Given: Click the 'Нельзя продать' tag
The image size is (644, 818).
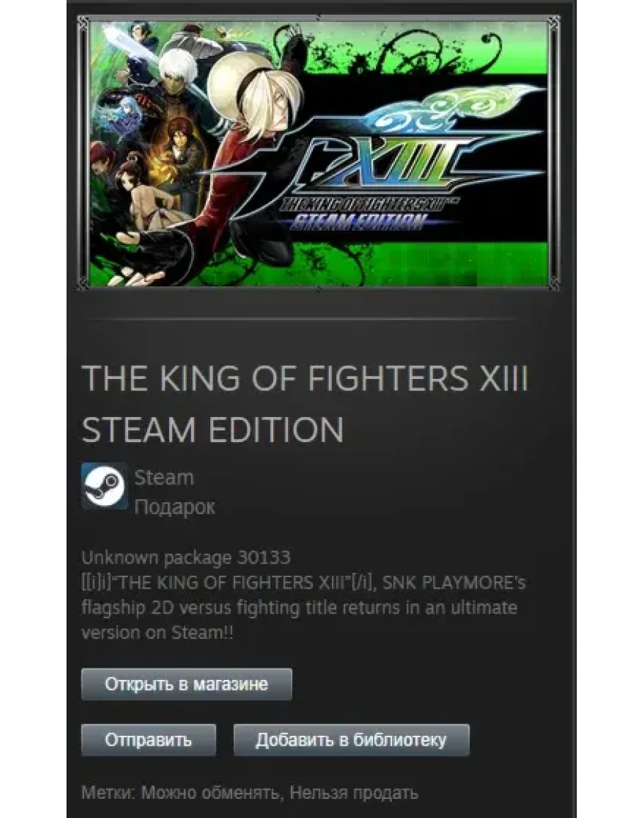Looking at the screenshot, I should click(x=354, y=793).
